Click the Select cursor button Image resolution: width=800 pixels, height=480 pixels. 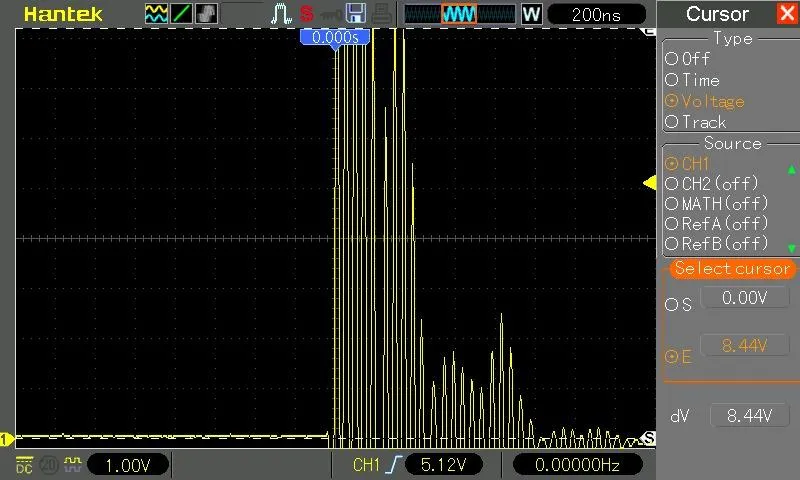point(732,268)
